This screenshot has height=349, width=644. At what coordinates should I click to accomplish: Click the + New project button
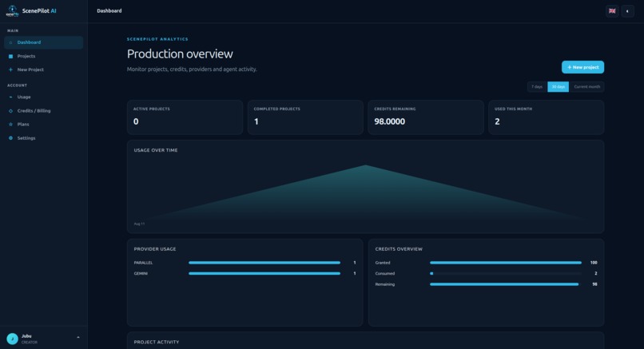[582, 67]
